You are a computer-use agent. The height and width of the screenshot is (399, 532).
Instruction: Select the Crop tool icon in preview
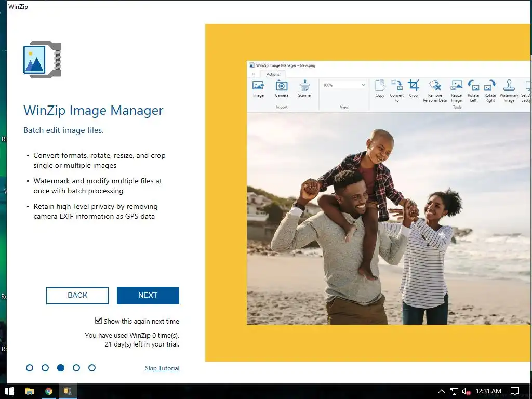(x=414, y=89)
